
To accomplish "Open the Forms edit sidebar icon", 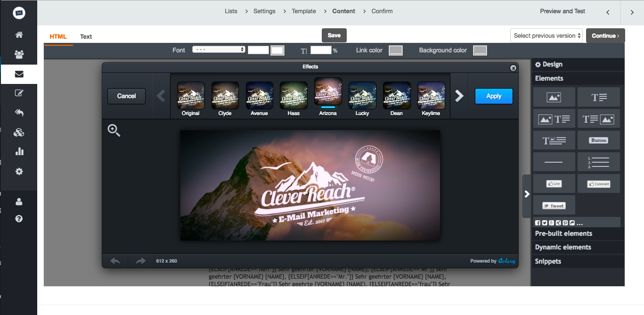I will click(19, 93).
